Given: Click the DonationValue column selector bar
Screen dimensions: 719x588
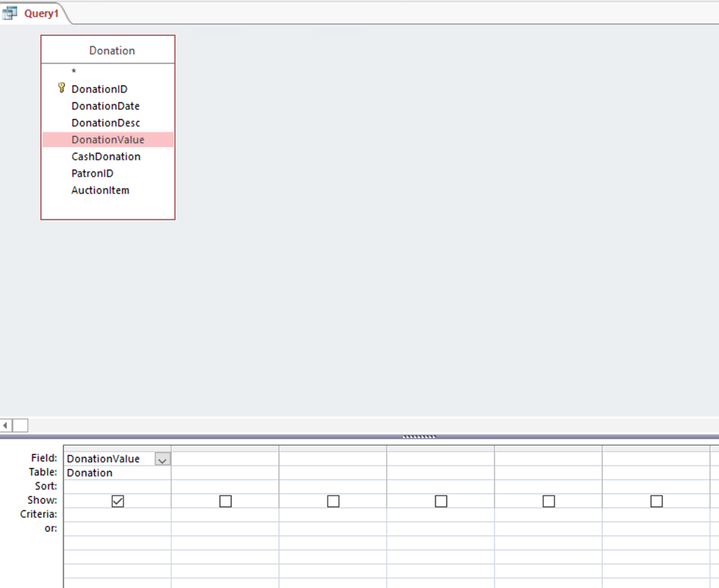Looking at the screenshot, I should click(117, 448).
